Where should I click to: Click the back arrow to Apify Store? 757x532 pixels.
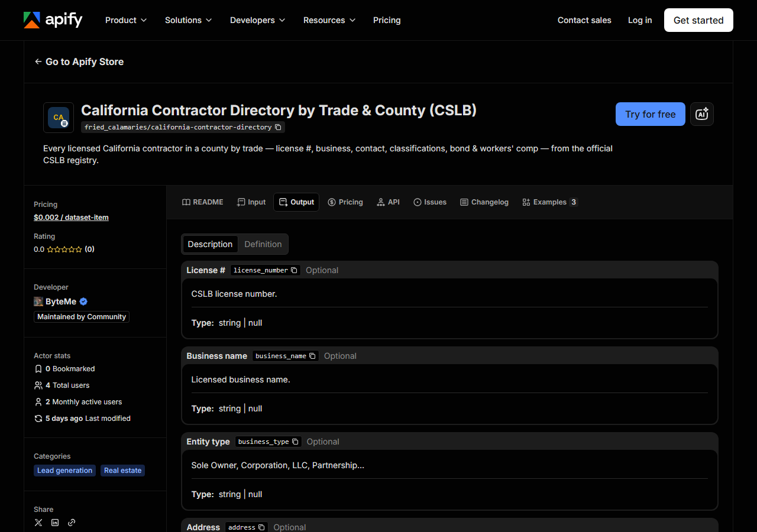(x=38, y=61)
